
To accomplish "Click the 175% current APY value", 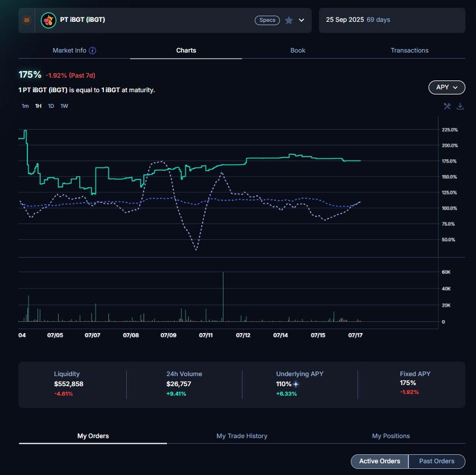I will click(30, 75).
